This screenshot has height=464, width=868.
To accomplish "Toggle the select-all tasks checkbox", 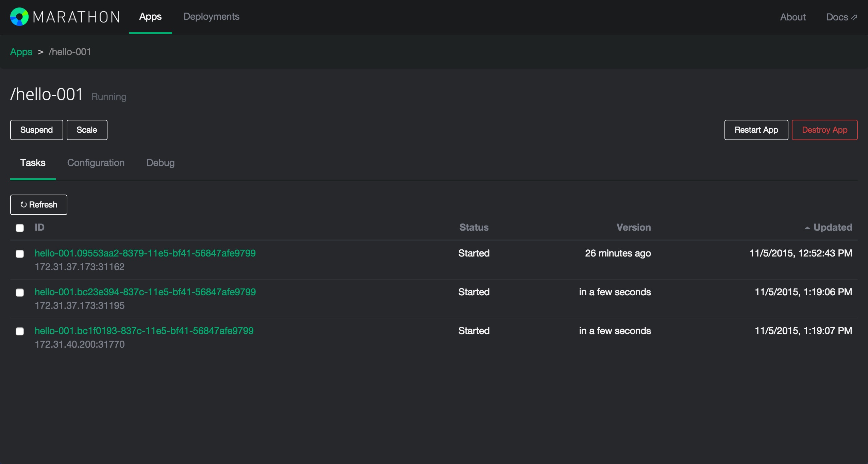I will [x=20, y=228].
